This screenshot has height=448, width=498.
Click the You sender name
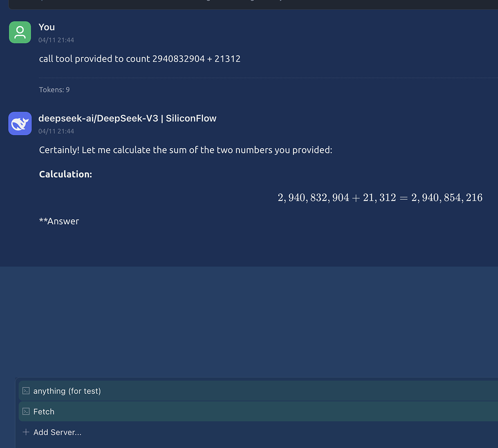tap(47, 27)
